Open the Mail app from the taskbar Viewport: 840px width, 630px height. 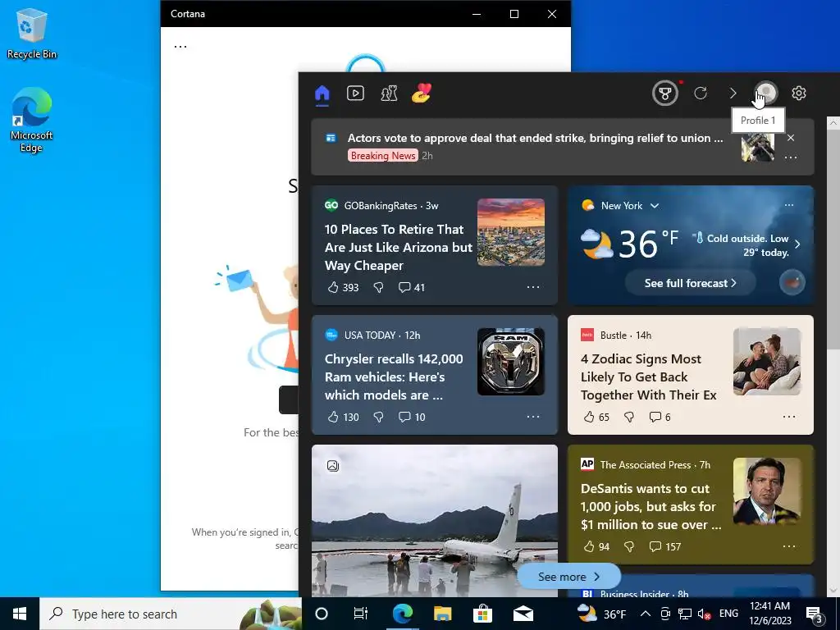[523, 614]
